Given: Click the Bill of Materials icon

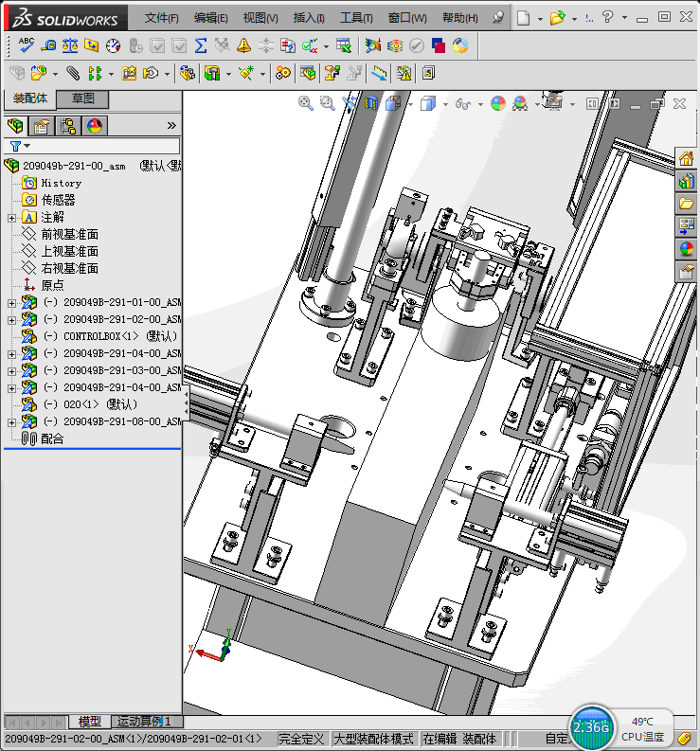Looking at the screenshot, I should point(308,73).
